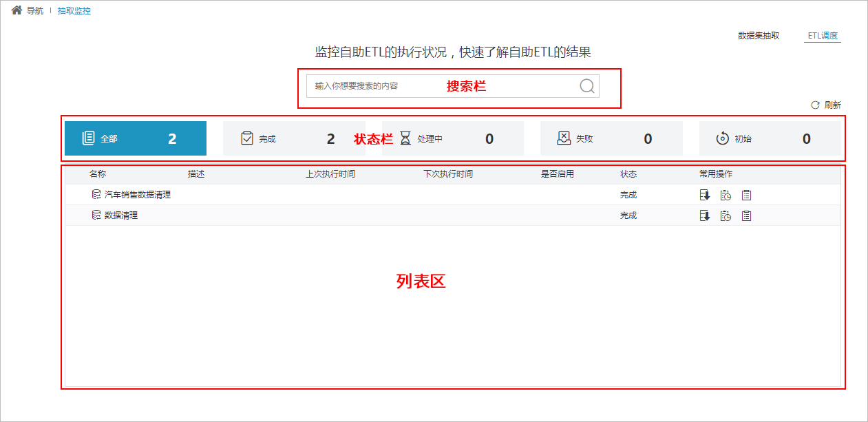Click the 完成 card's checkmark icon
868x422 pixels.
(247, 138)
